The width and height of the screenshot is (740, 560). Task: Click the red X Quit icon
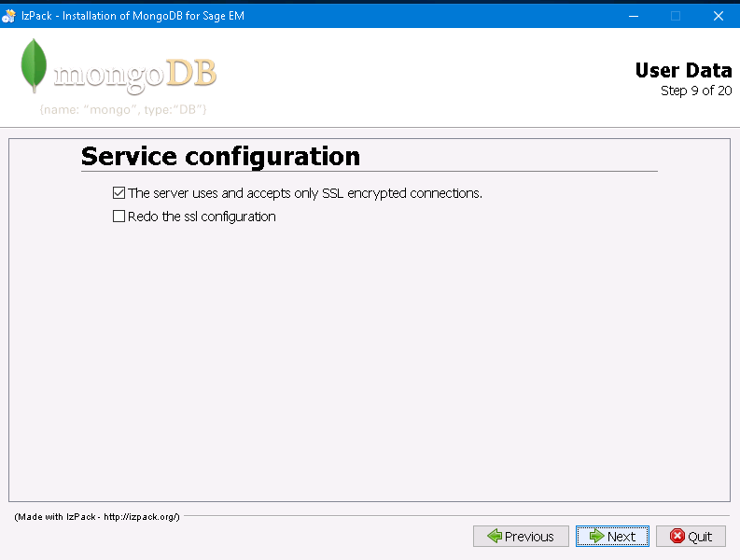click(x=677, y=537)
